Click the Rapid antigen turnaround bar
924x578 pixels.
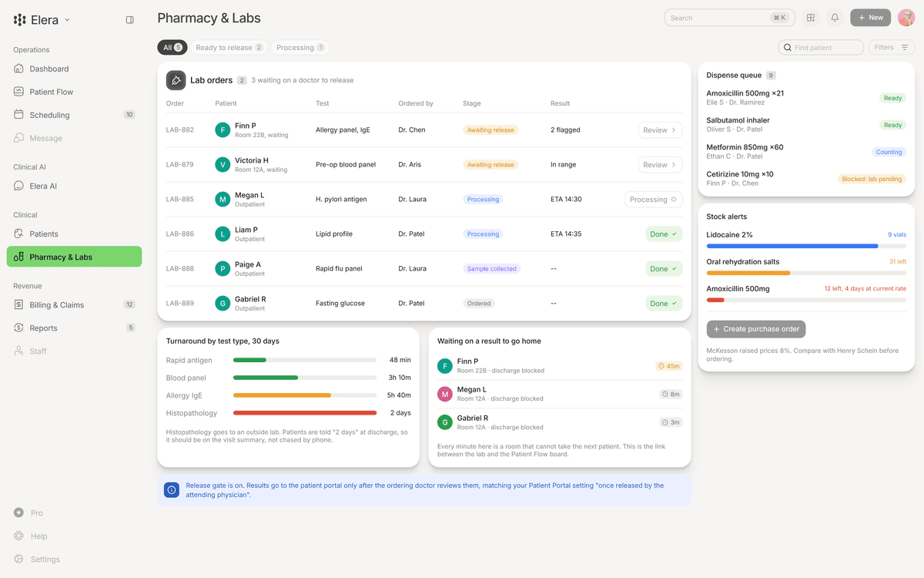[x=305, y=360]
